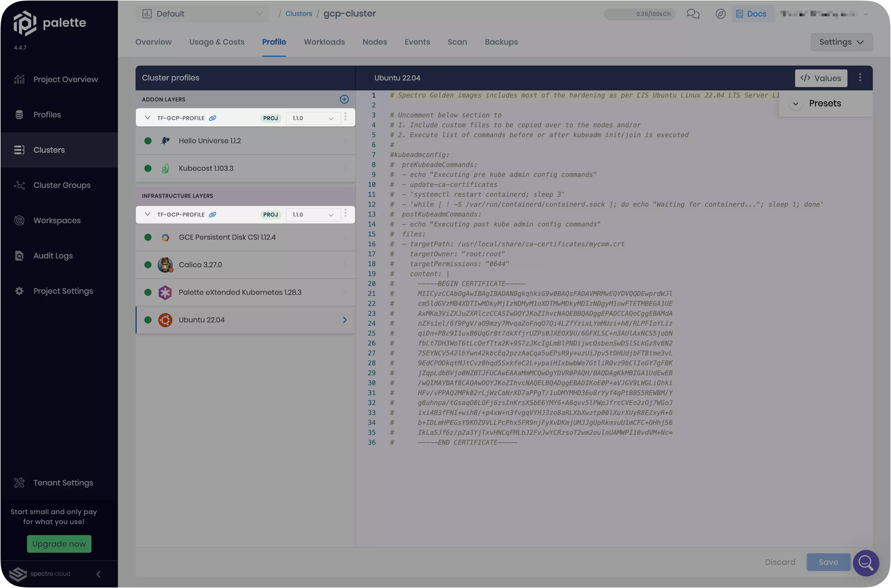Image resolution: width=891 pixels, height=588 pixels.
Task: Open the user account dropdown
Action: (x=824, y=14)
